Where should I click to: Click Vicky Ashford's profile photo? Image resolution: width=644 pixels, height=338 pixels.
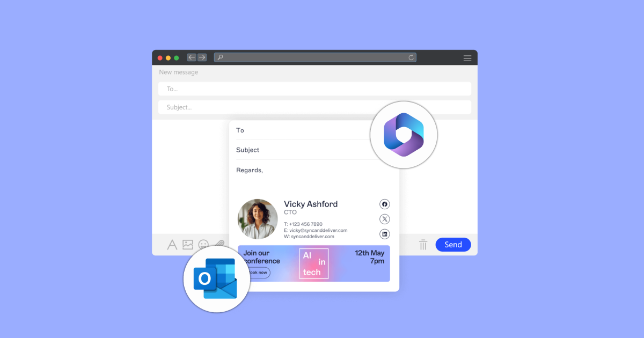point(258,219)
